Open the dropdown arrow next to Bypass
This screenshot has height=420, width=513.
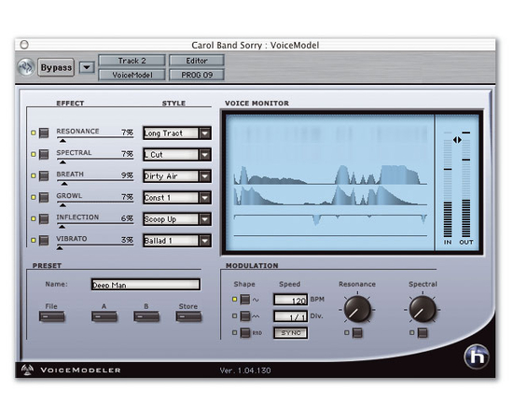coord(87,67)
